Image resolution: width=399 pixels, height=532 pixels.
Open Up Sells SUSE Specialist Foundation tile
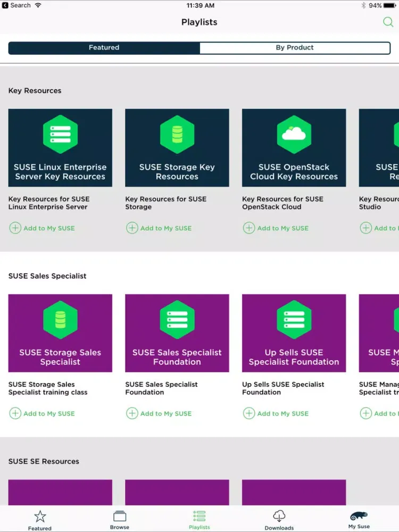[x=294, y=333]
